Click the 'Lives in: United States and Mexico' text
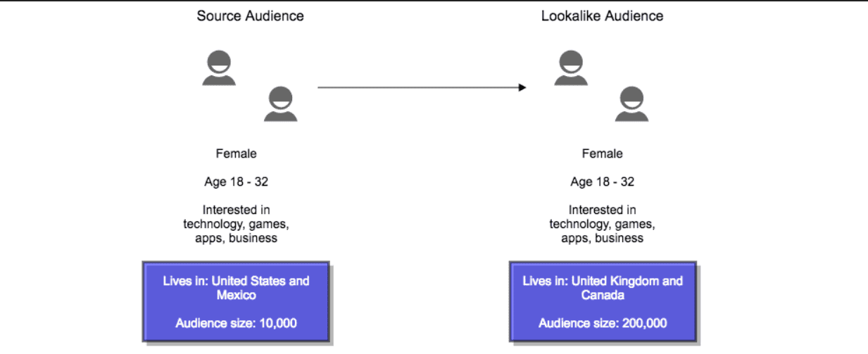 (x=236, y=288)
